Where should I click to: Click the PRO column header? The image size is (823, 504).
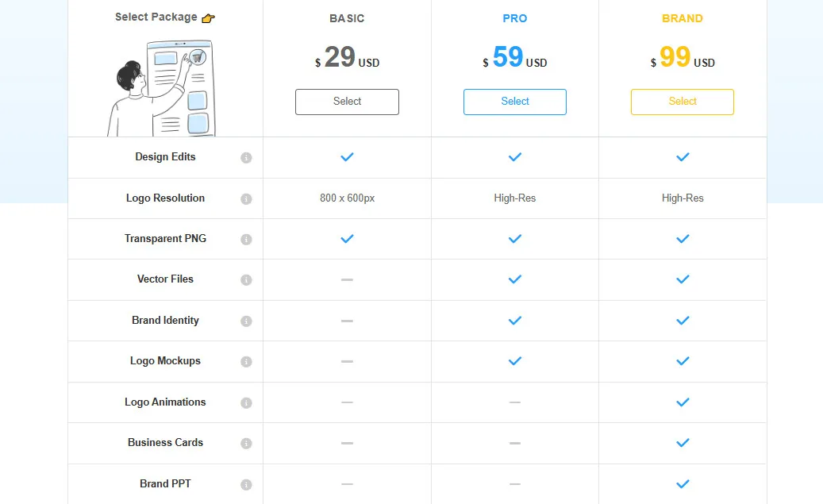pos(514,17)
